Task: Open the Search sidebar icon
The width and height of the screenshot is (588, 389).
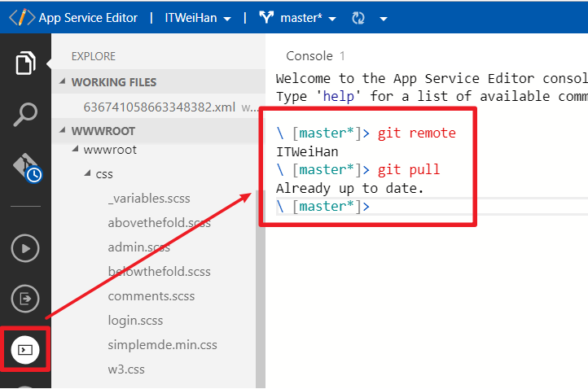Action: click(x=25, y=114)
